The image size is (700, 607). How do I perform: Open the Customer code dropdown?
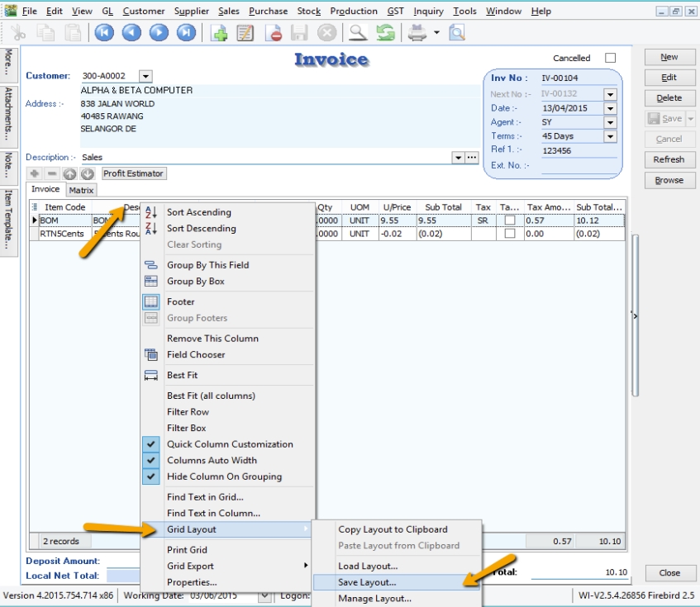coord(145,76)
